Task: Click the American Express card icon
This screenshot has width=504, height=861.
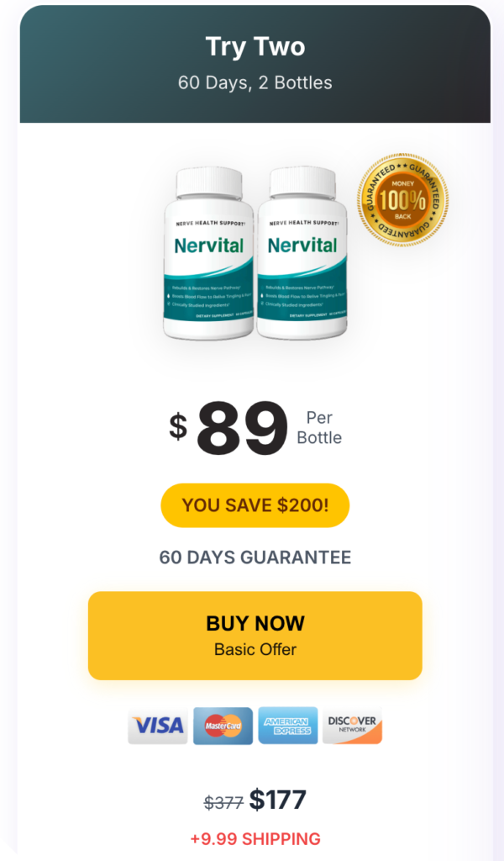Action: point(288,726)
